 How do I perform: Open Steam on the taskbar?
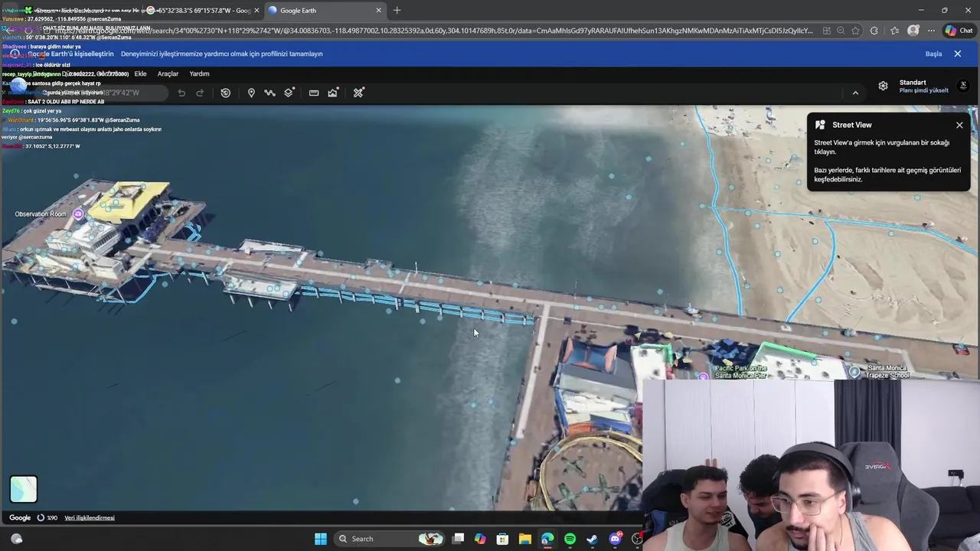pos(592,539)
